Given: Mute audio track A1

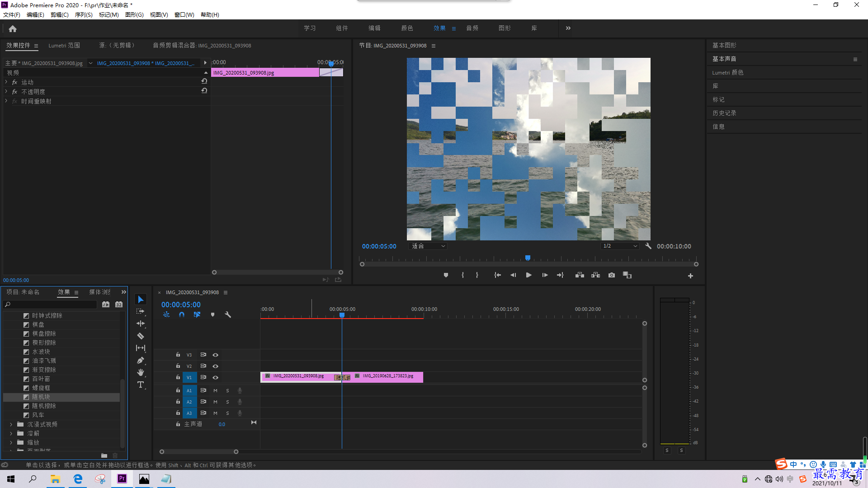Looking at the screenshot, I should pyautogui.click(x=215, y=390).
